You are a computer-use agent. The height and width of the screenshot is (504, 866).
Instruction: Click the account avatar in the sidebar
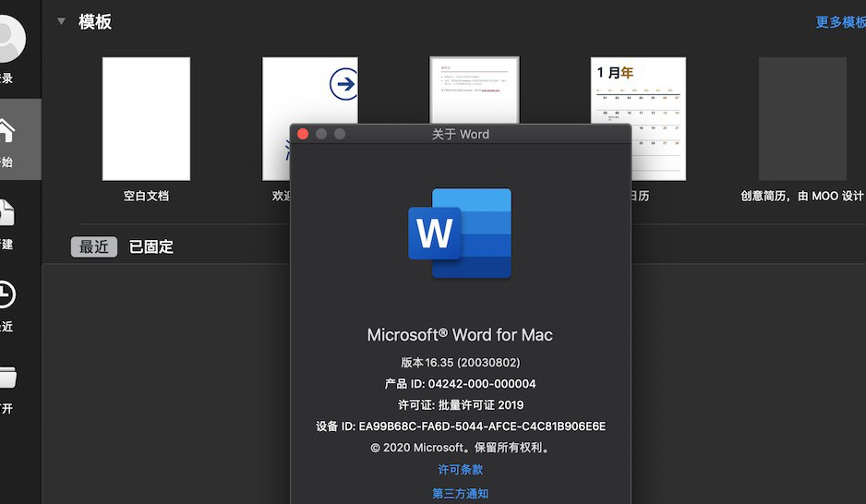click(x=8, y=38)
